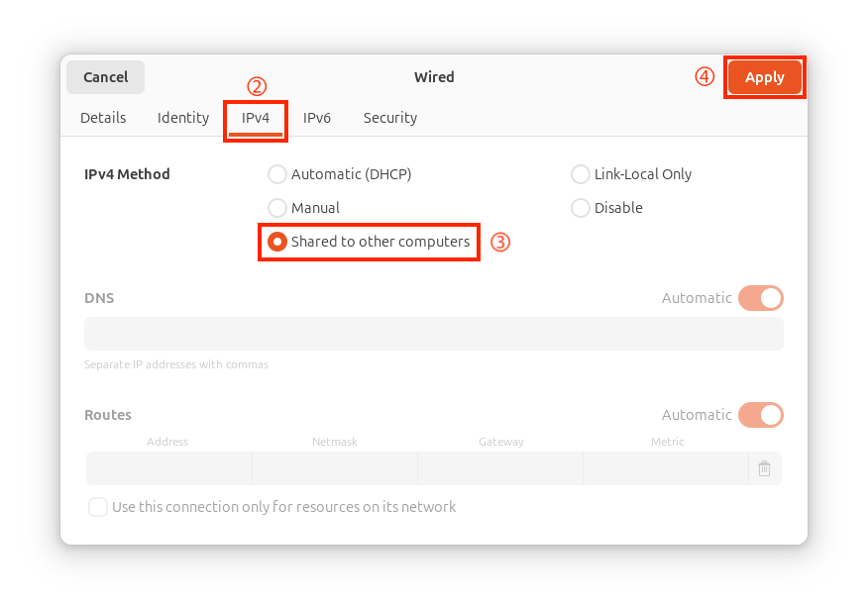Open the IPv4 tab
Viewport: 868px width, 611px height.
tap(256, 118)
